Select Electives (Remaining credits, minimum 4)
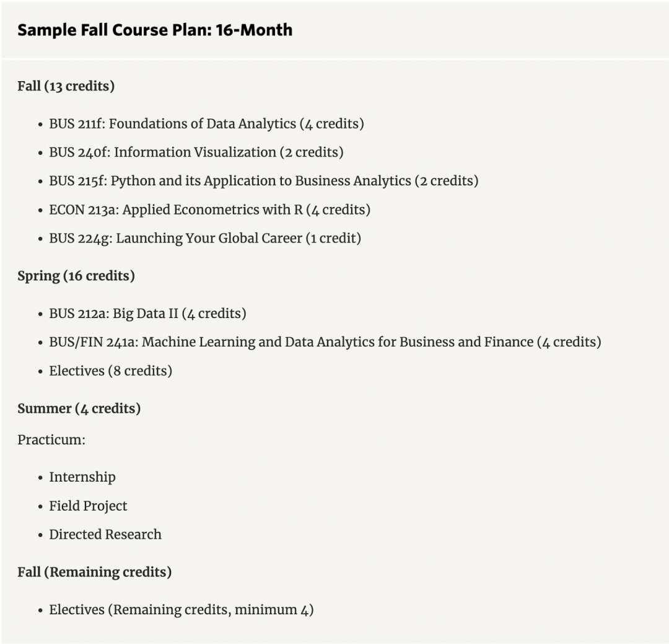Viewport: 669px width, 644px height. (181, 610)
